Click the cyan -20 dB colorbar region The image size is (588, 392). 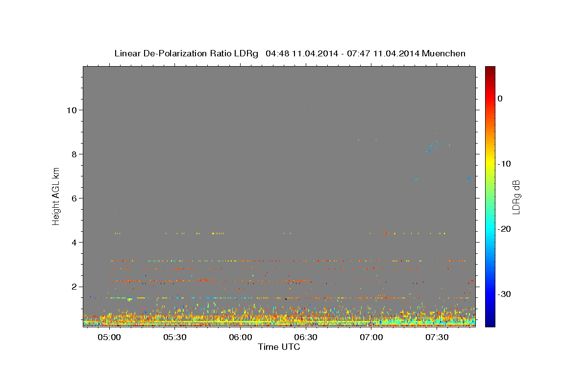click(x=490, y=229)
